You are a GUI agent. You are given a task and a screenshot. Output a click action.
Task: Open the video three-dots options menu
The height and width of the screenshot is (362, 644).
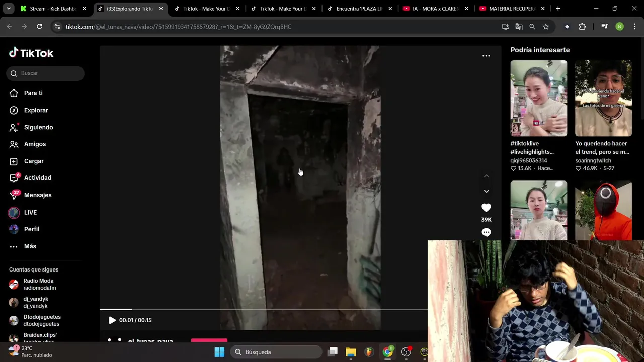(x=486, y=56)
